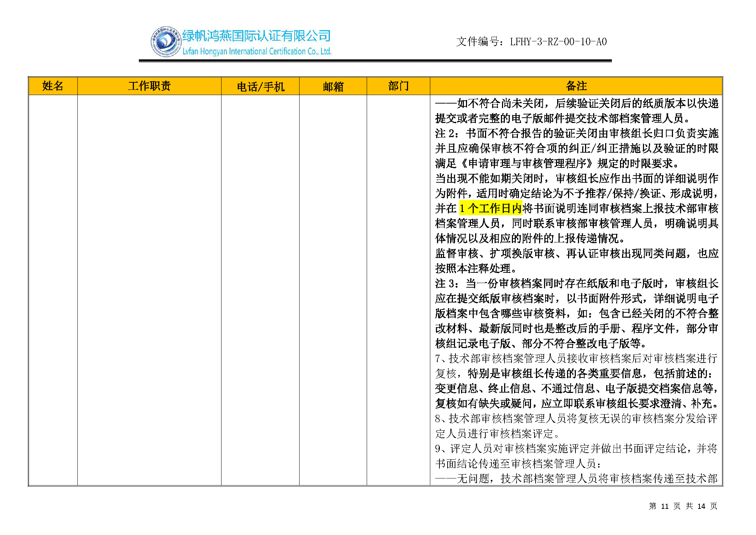Screen dimensions: 756x535
Task: Click the empty cell under 邮箱
Action: click(333, 290)
